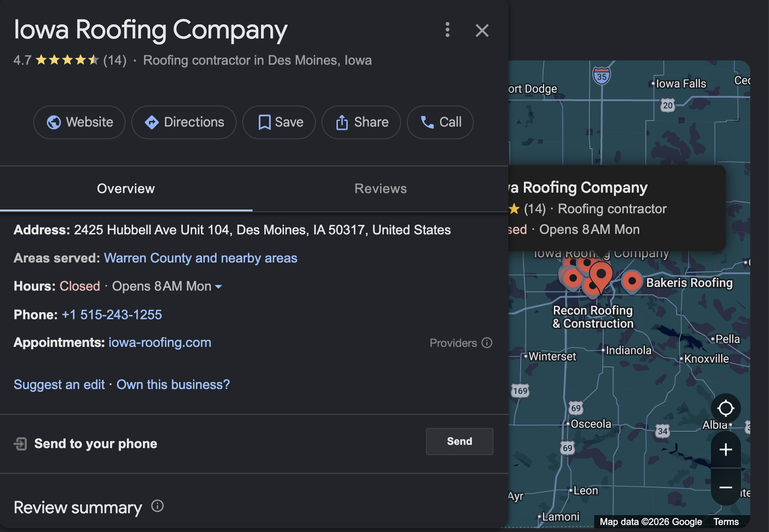Open the Own this business link

[172, 384]
